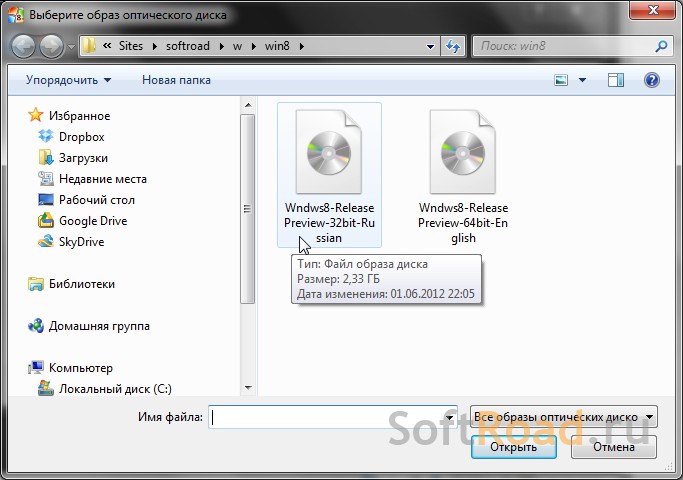This screenshot has width=683, height=480.
Task: Open the Все образы оптических дисков filter
Action: [564, 417]
